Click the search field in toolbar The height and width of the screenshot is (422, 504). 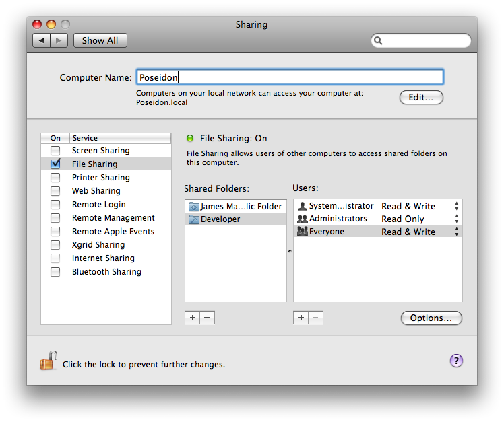(x=421, y=40)
